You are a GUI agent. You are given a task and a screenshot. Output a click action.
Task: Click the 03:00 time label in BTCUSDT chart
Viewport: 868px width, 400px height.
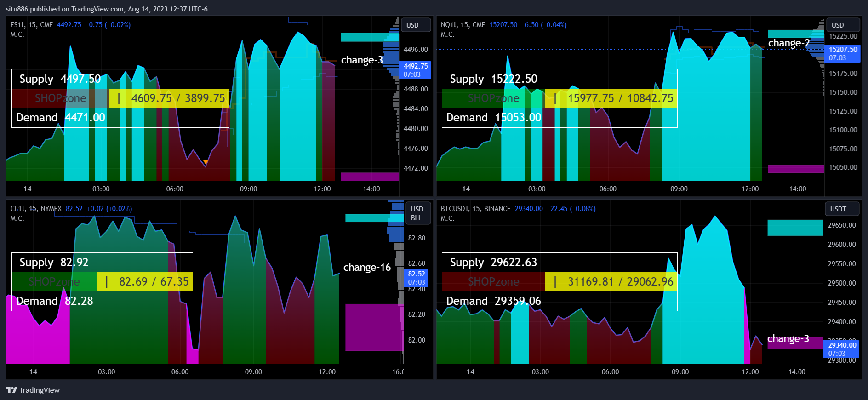540,372
